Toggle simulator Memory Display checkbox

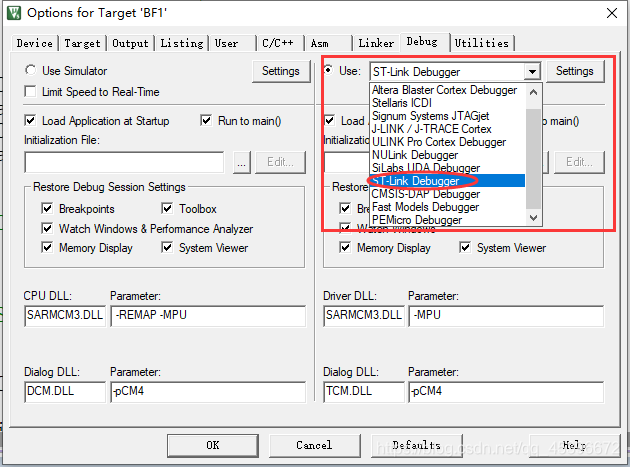pos(47,247)
